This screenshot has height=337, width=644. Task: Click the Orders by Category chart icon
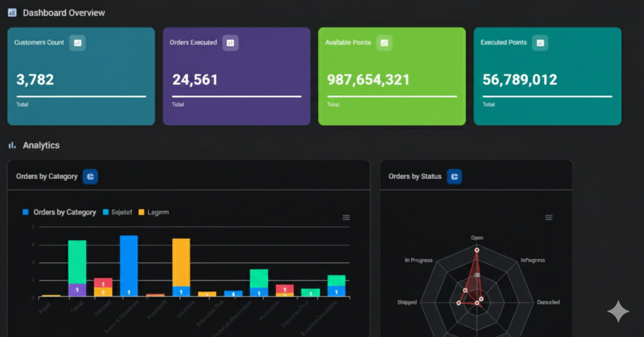click(x=90, y=176)
